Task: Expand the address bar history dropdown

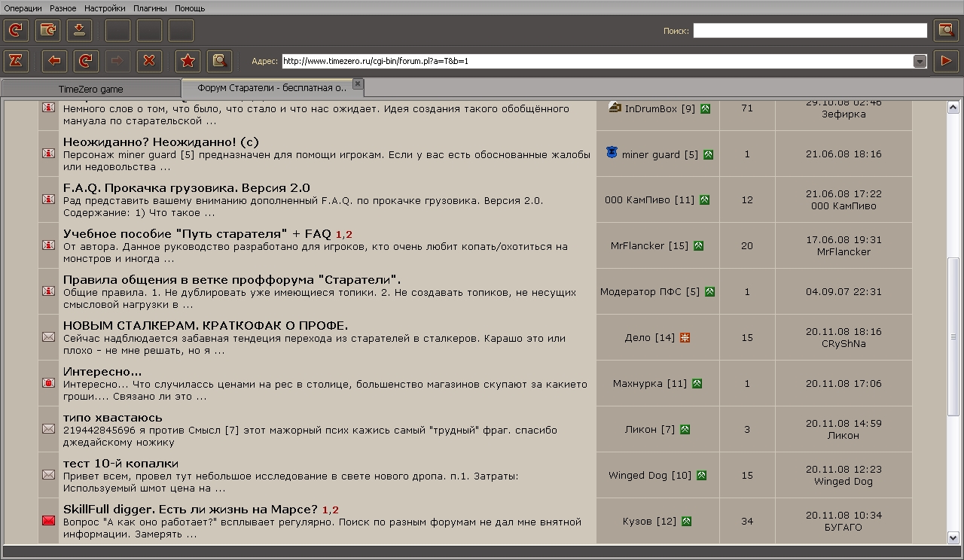Action: click(x=920, y=62)
